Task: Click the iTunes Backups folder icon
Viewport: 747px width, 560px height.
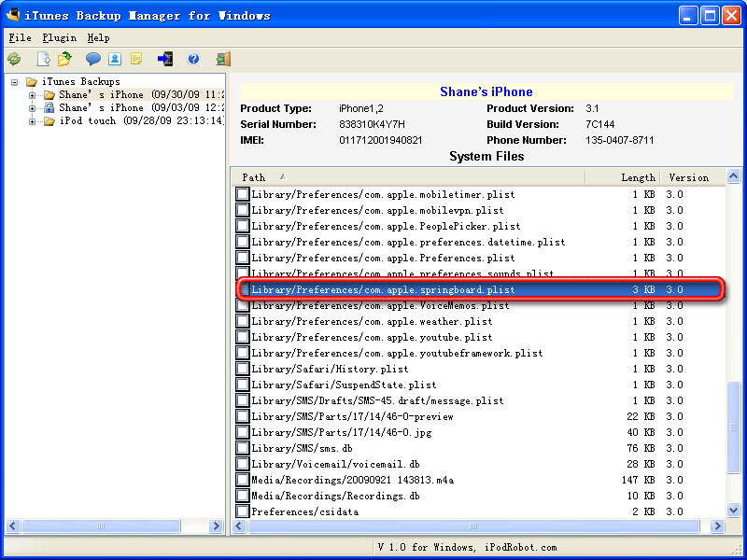Action: coord(32,82)
